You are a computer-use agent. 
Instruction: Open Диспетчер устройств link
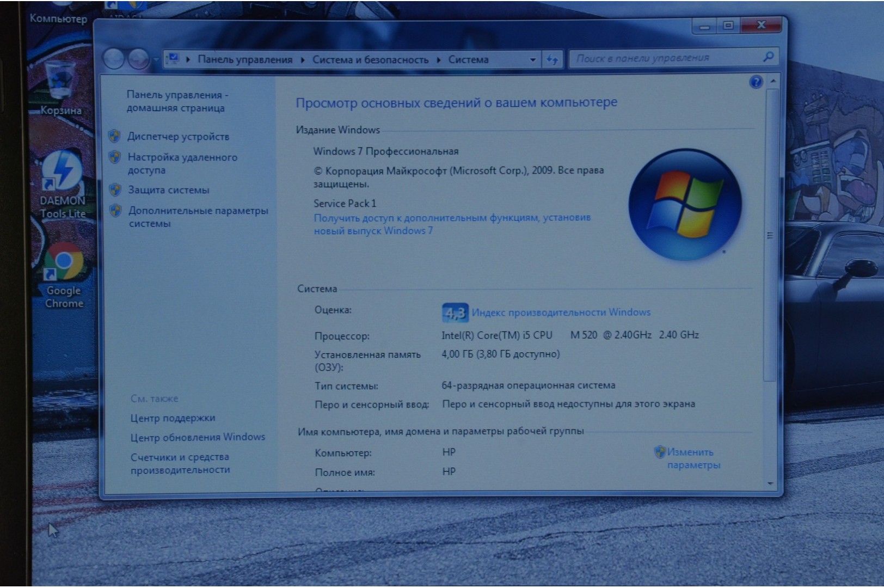pos(178,137)
